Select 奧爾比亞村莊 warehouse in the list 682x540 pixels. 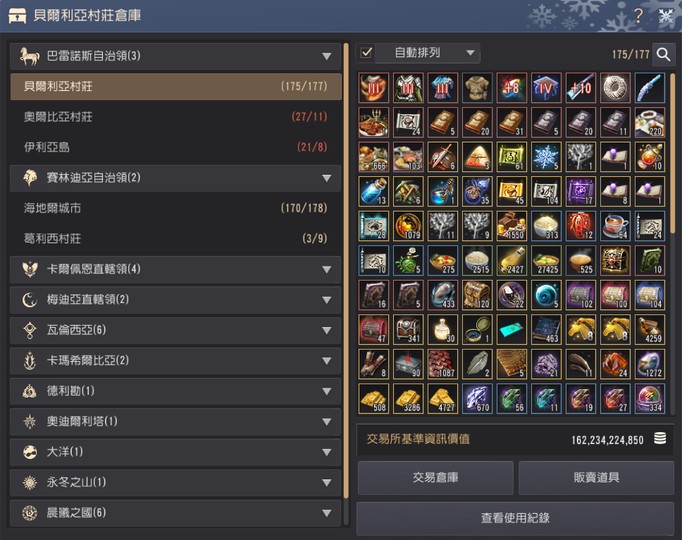click(175, 117)
